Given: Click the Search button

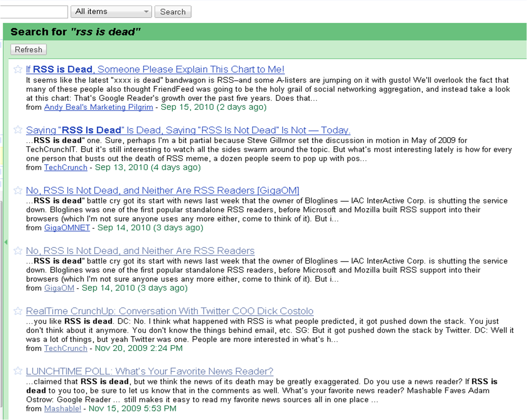Looking at the screenshot, I should pyautogui.click(x=173, y=12).
